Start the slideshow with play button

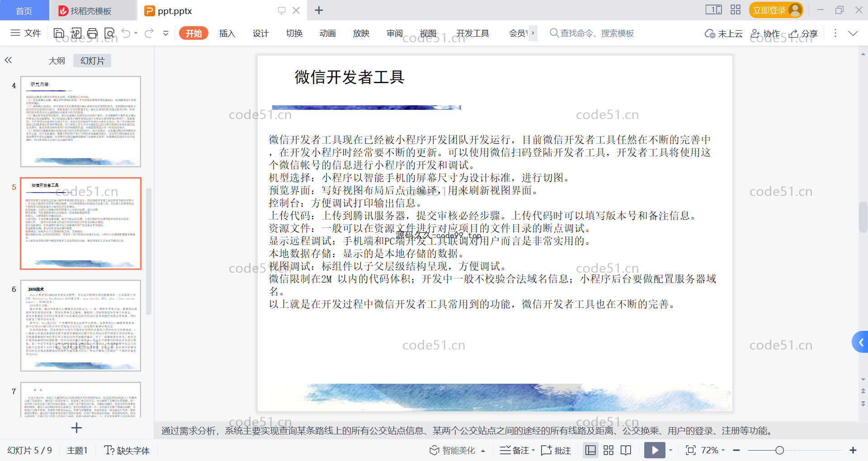click(655, 450)
